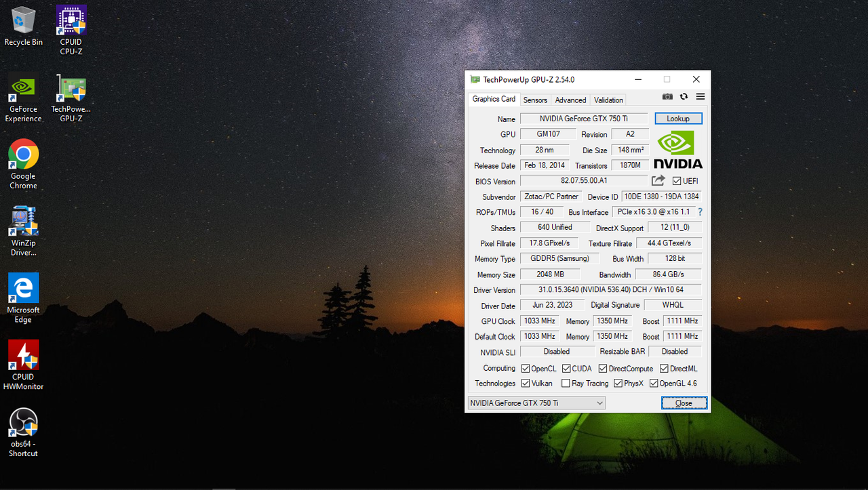Toggle the OpenGL 4.6 checkbox
The width and height of the screenshot is (868, 490).
tap(654, 384)
